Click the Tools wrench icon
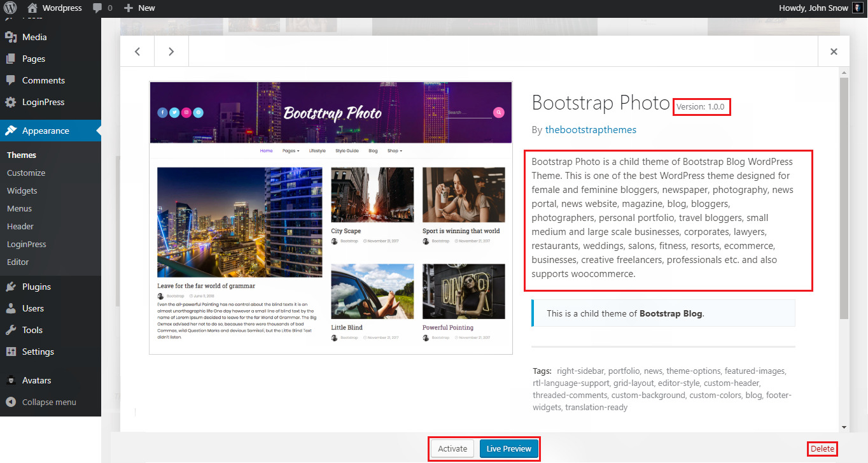Screen dimensions: 868x463 point(11,330)
